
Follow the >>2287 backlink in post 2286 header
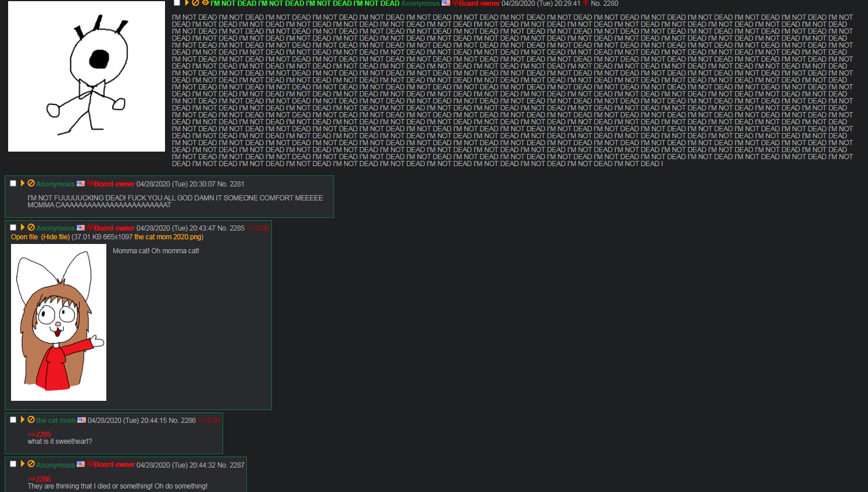pos(209,421)
